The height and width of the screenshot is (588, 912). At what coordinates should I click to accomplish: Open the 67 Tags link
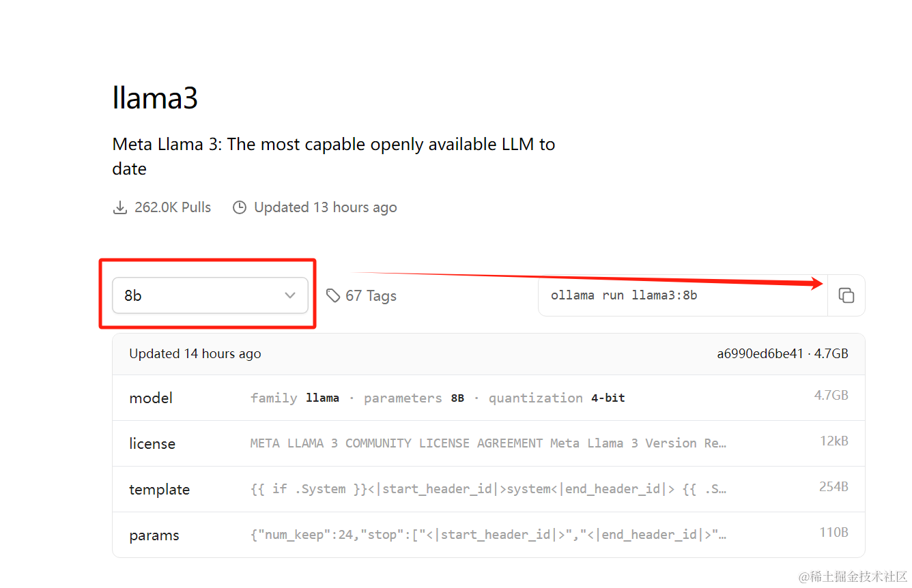coord(371,295)
